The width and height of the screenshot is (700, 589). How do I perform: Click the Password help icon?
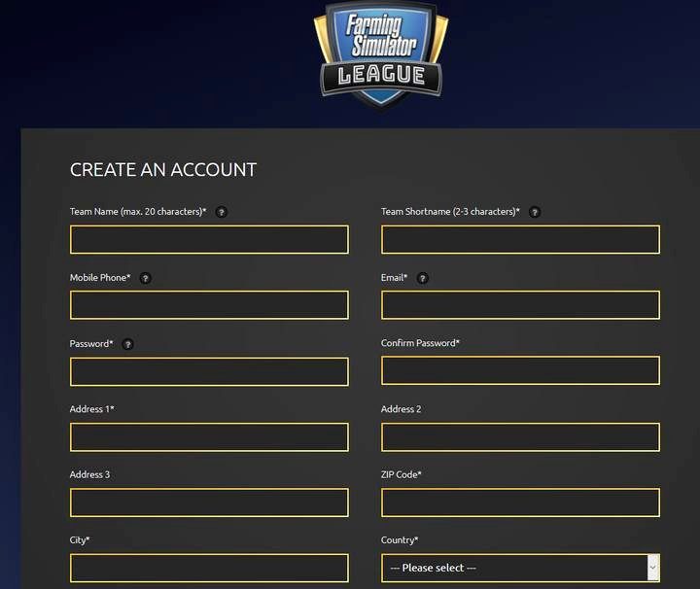click(127, 344)
